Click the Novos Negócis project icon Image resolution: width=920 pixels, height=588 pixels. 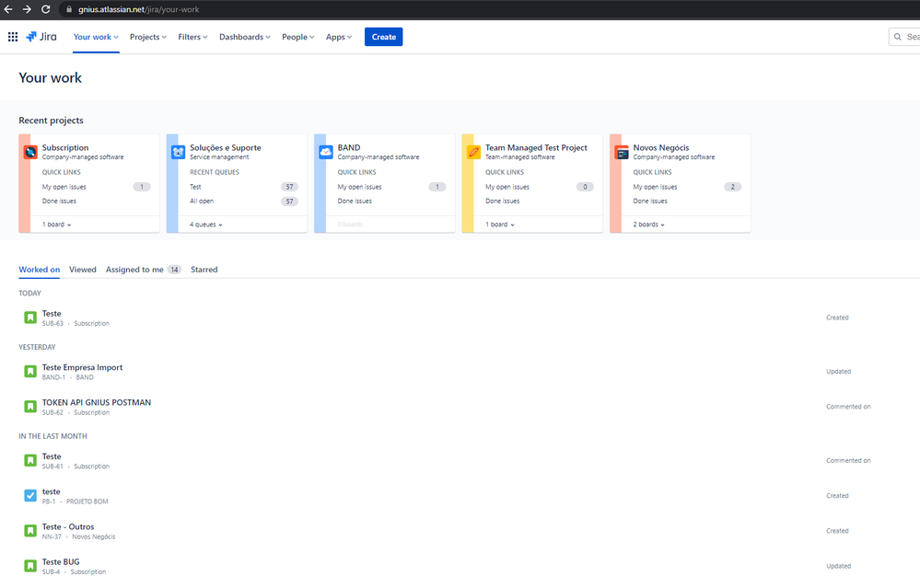pos(622,152)
